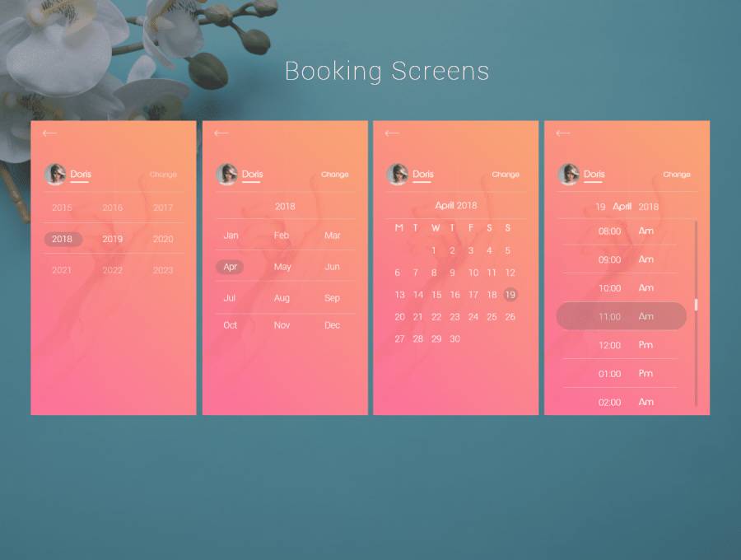Click Change on the month picker screen
Screen dimensions: 741x560
[x=334, y=175]
